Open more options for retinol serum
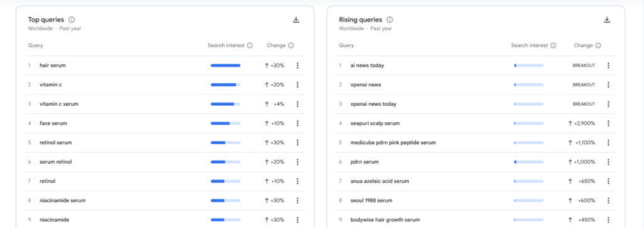644x228 pixels. coord(297,143)
